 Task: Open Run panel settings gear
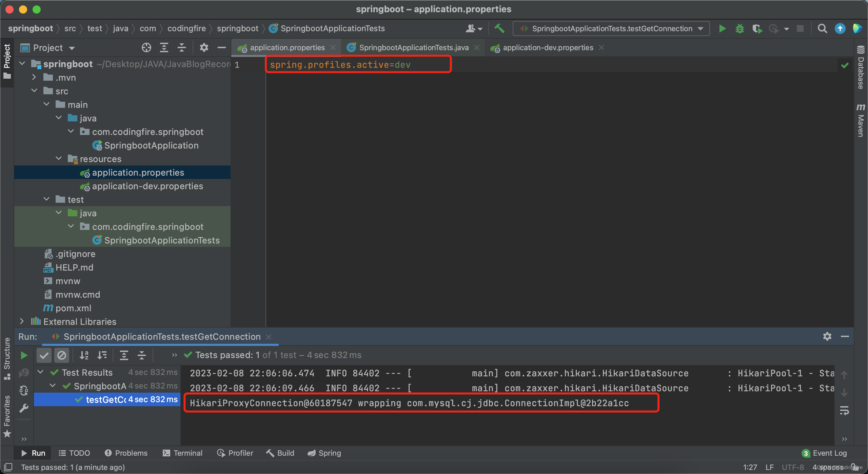827,336
